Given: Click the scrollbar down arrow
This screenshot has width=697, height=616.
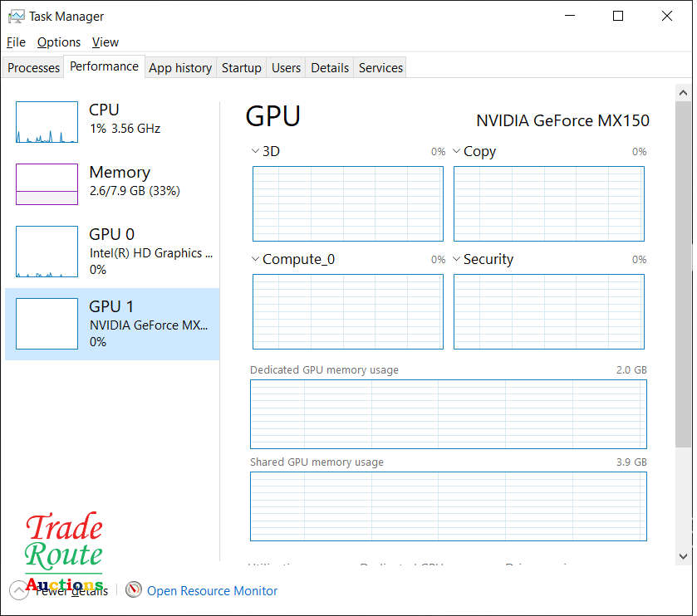Looking at the screenshot, I should 684,556.
